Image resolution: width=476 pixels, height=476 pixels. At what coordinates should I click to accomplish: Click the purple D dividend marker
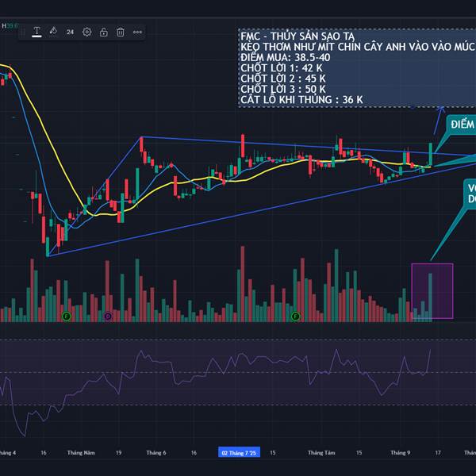108,317
